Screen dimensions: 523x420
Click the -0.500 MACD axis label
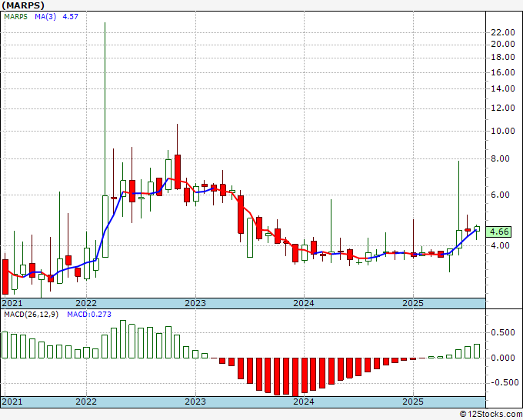[501, 382]
